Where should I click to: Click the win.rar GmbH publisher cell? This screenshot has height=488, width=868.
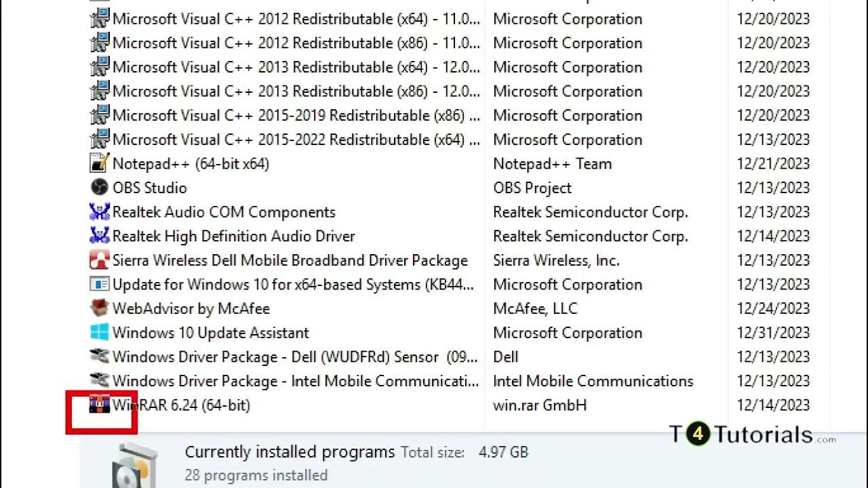[540, 405]
